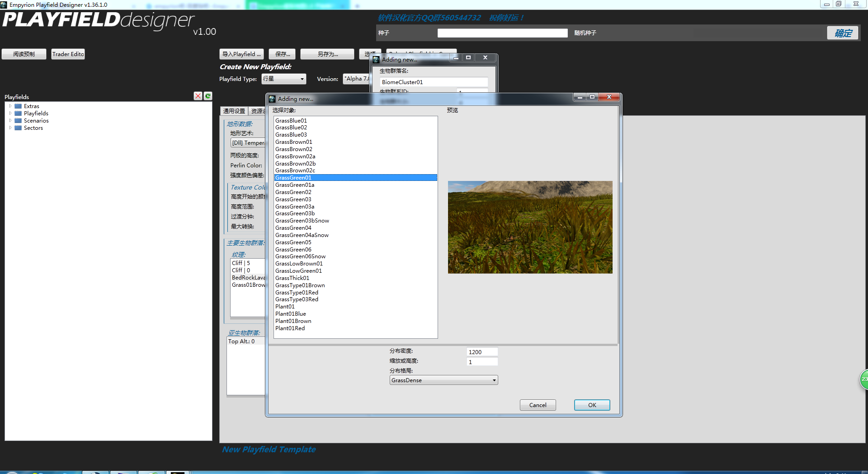Open the Trader Editor button
The height and width of the screenshot is (474, 868).
coord(68,54)
